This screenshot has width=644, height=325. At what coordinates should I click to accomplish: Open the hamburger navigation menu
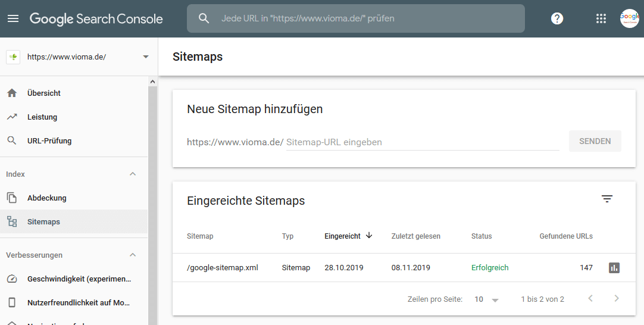[13, 18]
